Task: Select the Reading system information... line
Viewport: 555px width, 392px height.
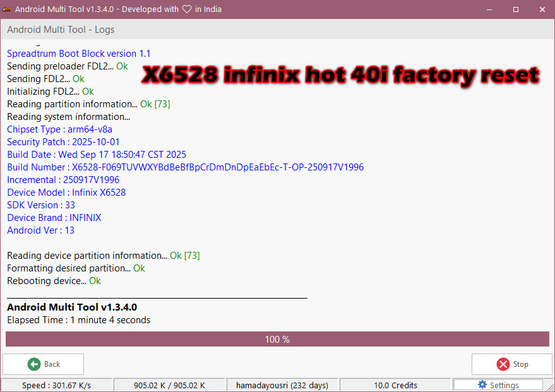Action: (69, 117)
